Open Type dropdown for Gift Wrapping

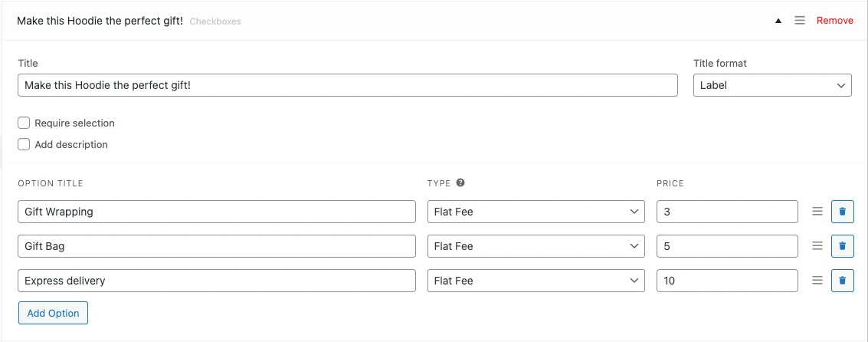[536, 212]
